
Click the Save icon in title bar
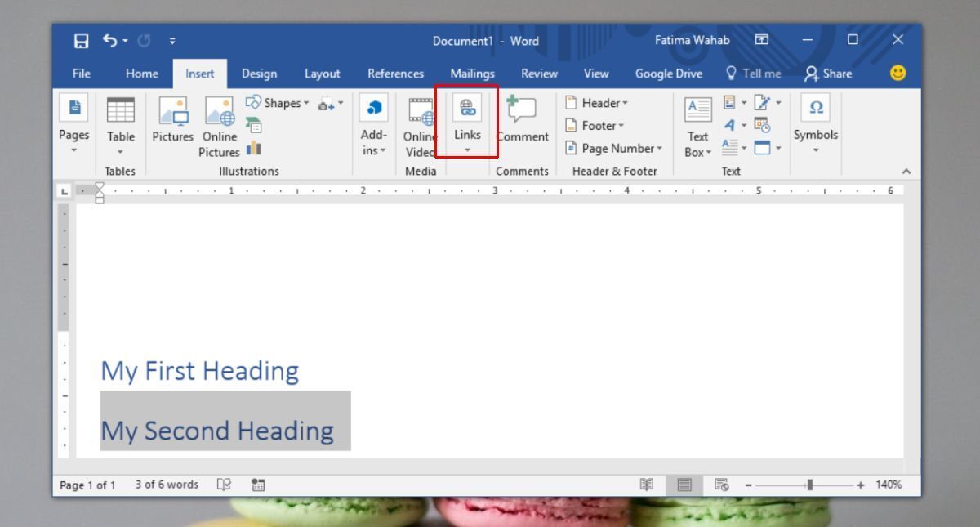click(82, 41)
